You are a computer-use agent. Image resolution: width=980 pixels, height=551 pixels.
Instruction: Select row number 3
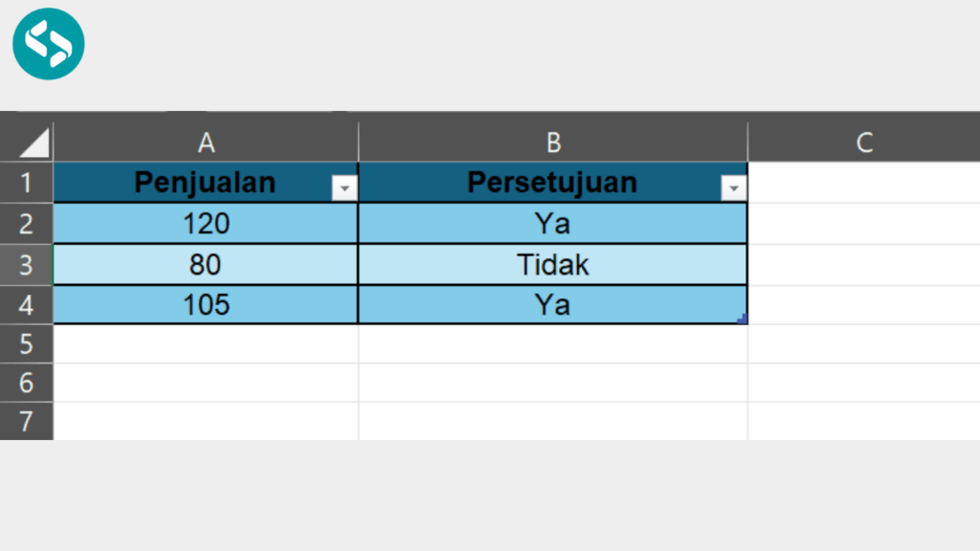click(27, 264)
